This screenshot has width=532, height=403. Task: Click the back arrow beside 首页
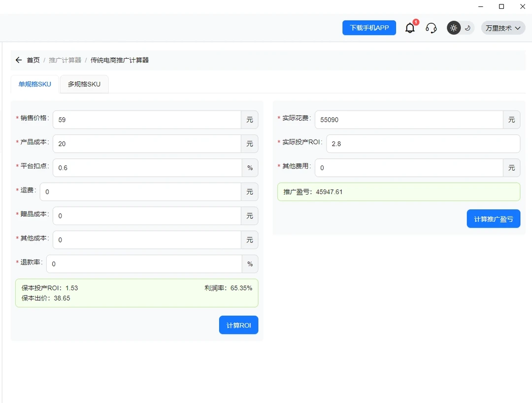[x=19, y=60]
